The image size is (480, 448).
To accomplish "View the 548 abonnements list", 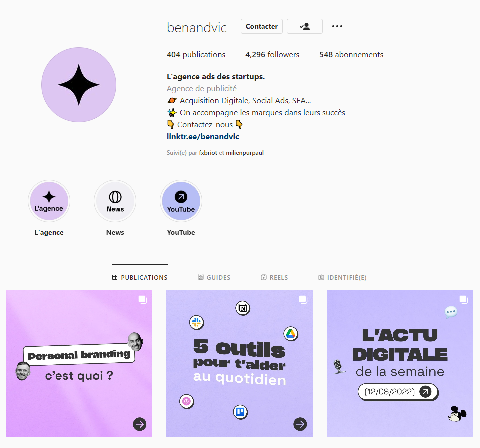I will click(351, 54).
